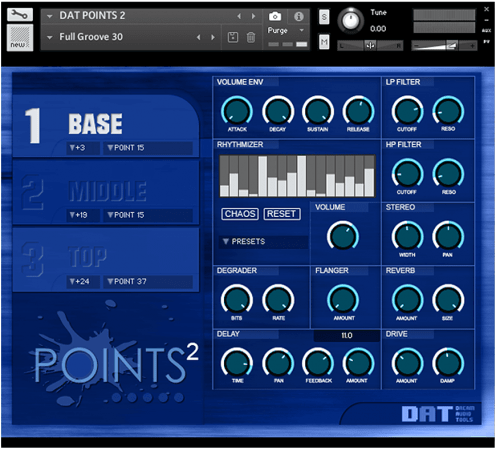Click the Degrader RATE knob
This screenshot has height=450, width=496.
(x=278, y=300)
